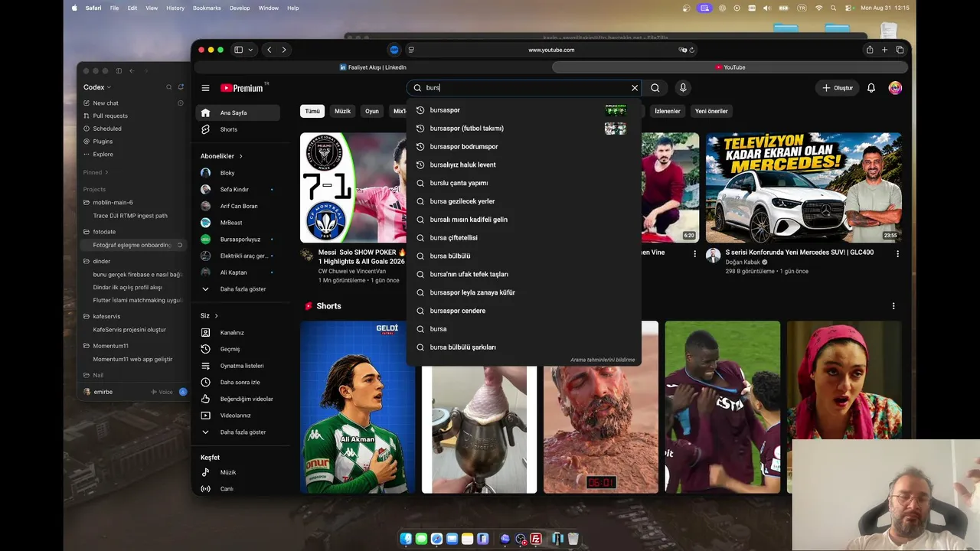Open the YouTube hamburger guide menu

click(205, 88)
